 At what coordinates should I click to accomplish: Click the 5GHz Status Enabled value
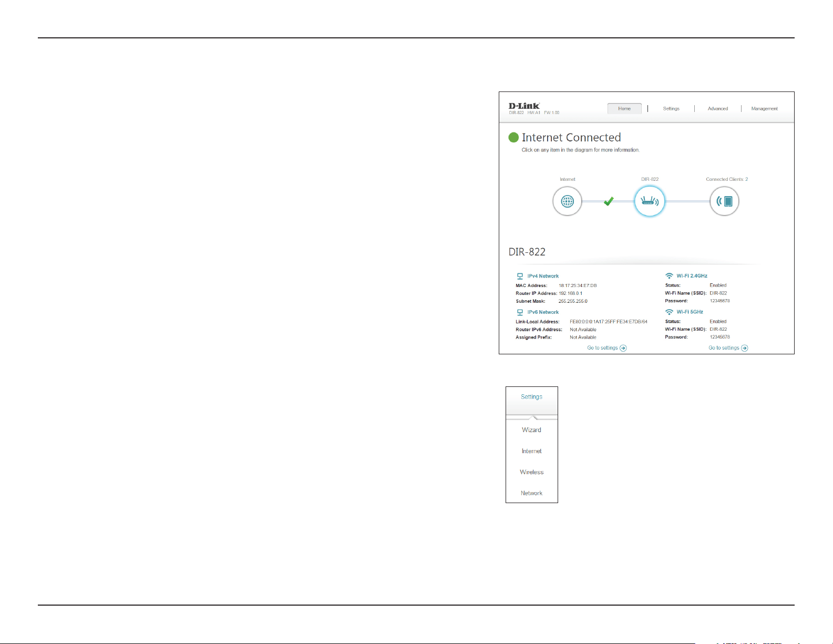(x=718, y=321)
